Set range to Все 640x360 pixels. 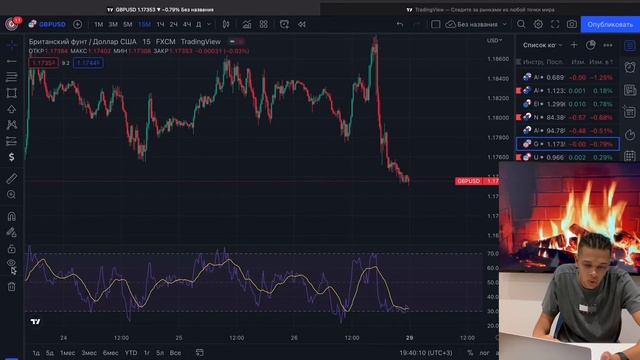tap(175, 352)
